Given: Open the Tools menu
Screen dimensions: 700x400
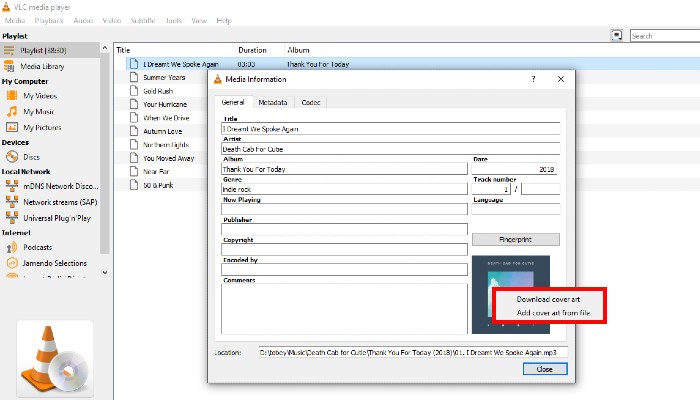Looking at the screenshot, I should (x=174, y=20).
